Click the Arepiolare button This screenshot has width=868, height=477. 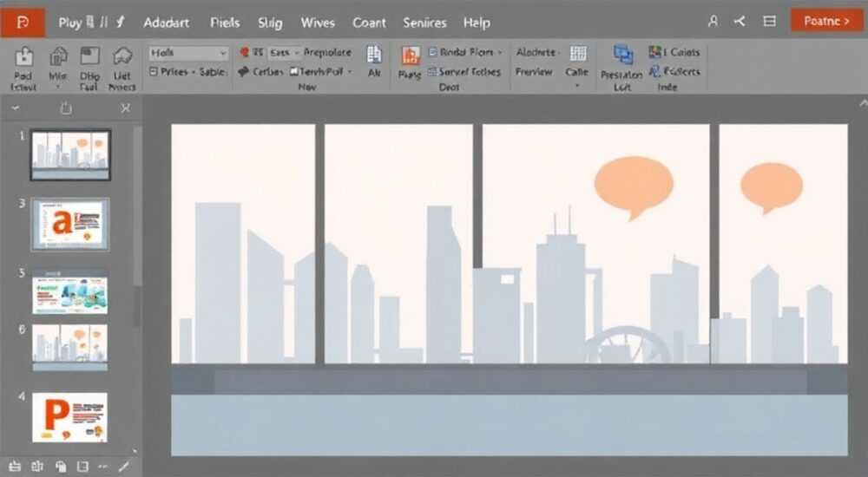[x=327, y=52]
